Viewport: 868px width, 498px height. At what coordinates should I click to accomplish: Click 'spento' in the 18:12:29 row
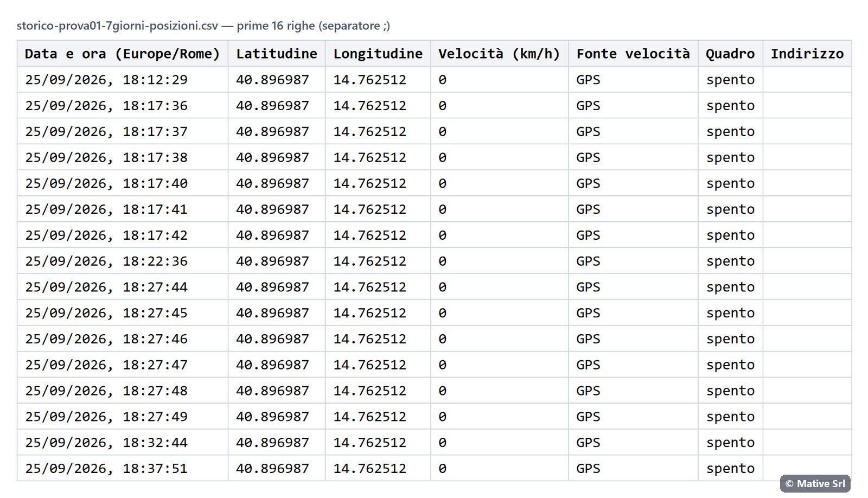[730, 80]
